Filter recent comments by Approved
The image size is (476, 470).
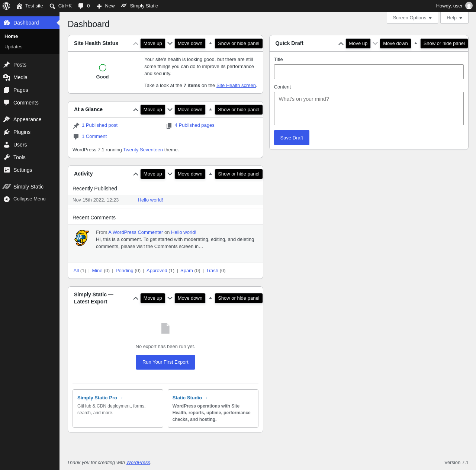(157, 271)
